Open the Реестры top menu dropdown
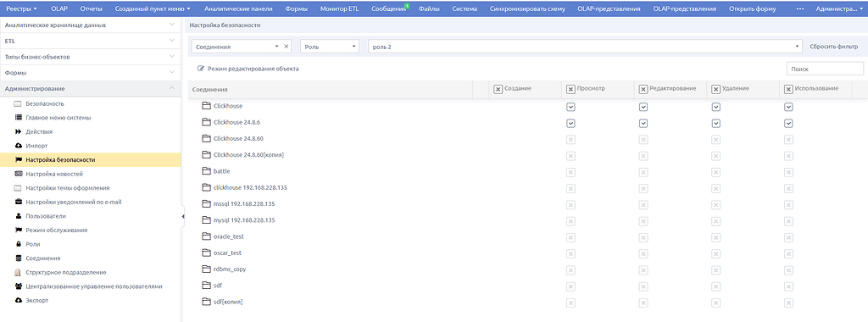This screenshot has width=868, height=322. [21, 8]
